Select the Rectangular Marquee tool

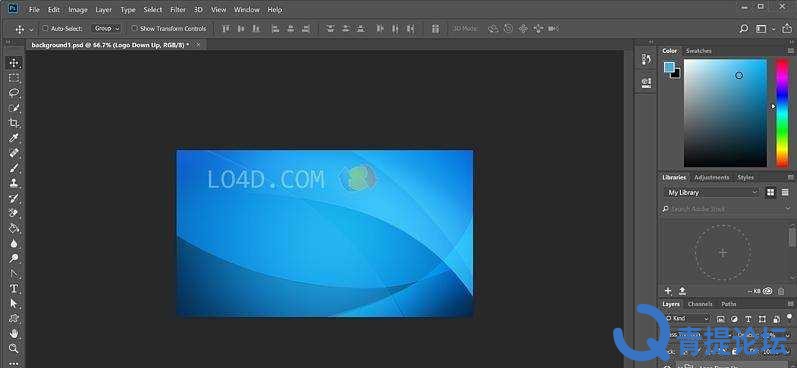(x=14, y=78)
